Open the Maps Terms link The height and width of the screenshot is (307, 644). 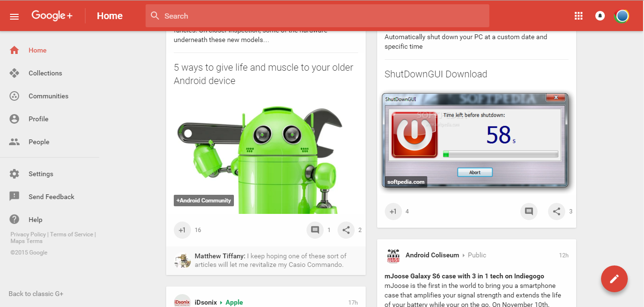(26, 241)
